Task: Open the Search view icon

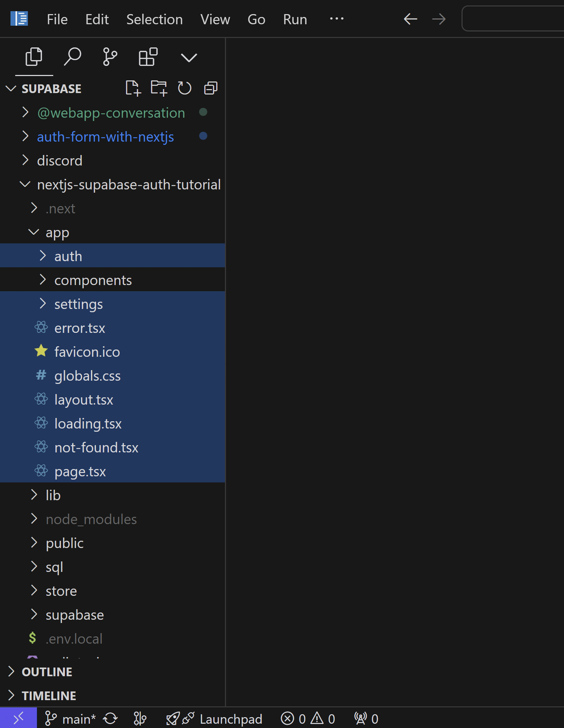Action: pyautogui.click(x=72, y=57)
